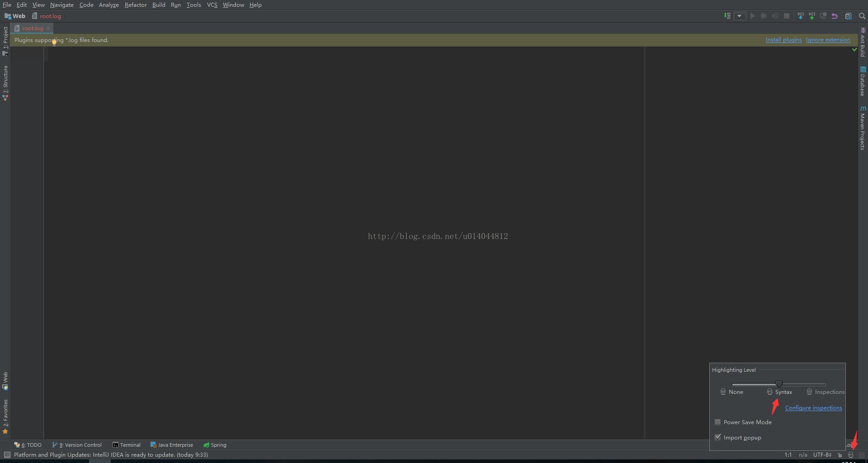Click the purple Revert arrow icon

(835, 16)
